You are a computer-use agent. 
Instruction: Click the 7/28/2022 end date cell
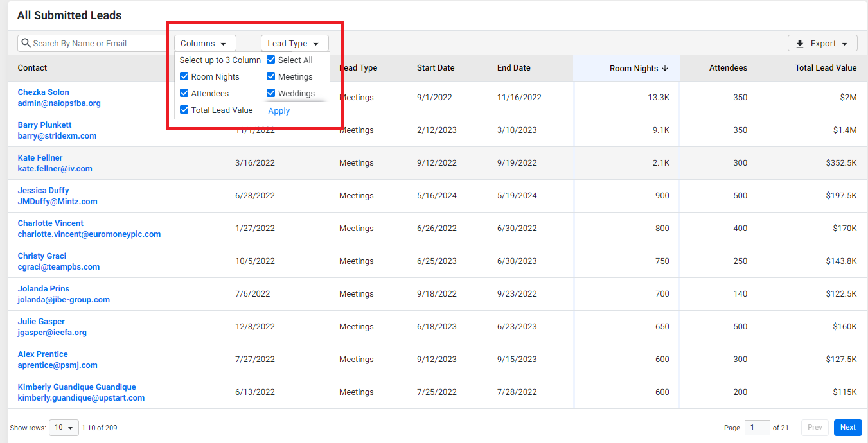tap(517, 392)
